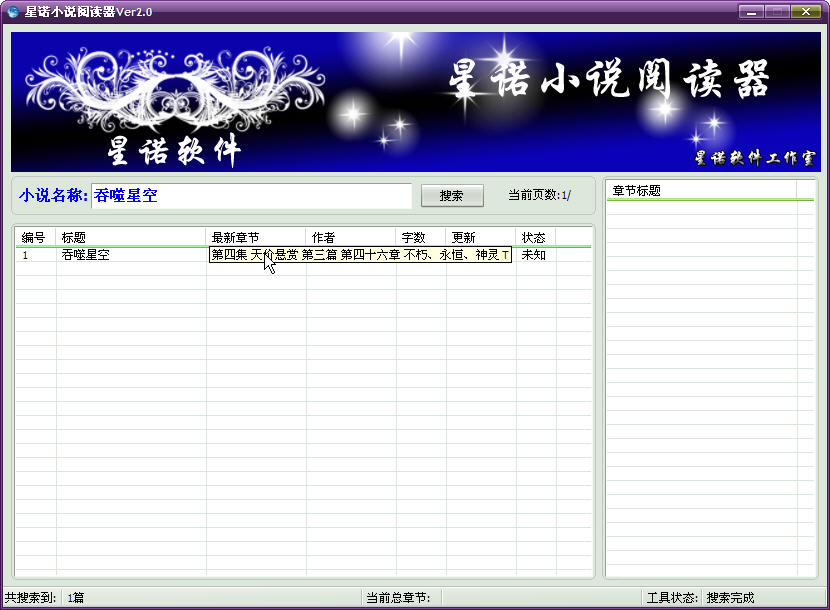Click the 搜索完成 status bar text

click(731, 598)
